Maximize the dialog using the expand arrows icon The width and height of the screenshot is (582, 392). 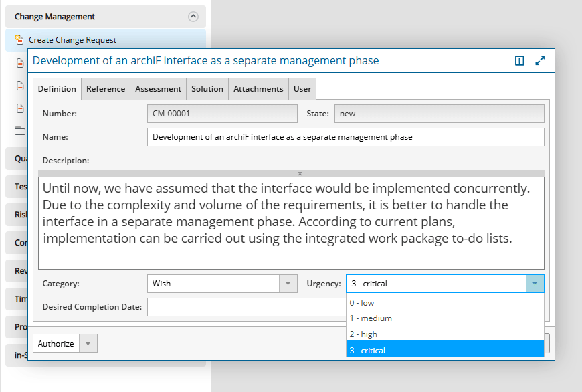(x=541, y=61)
